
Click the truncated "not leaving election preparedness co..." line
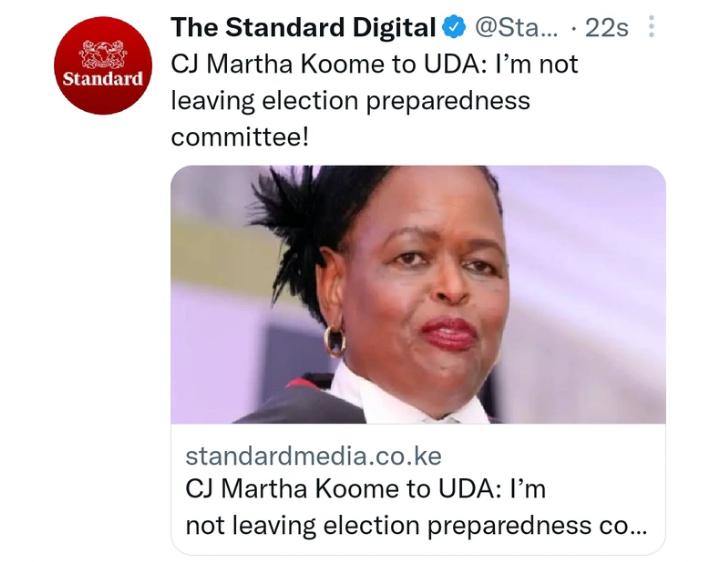click(x=416, y=525)
